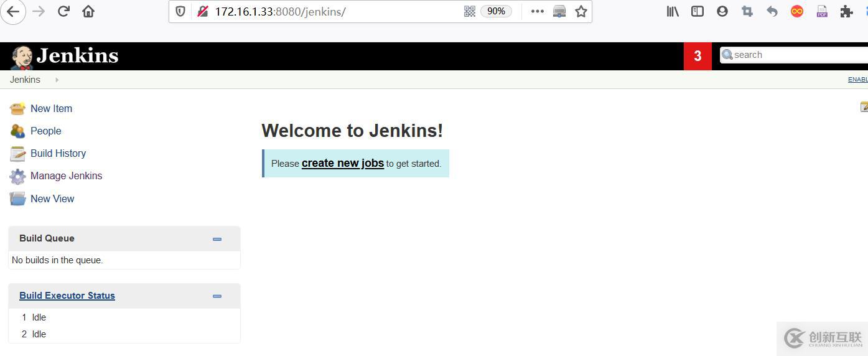Click the Jenkins breadcrumb link
The height and width of the screenshot is (356, 868).
pyautogui.click(x=25, y=80)
